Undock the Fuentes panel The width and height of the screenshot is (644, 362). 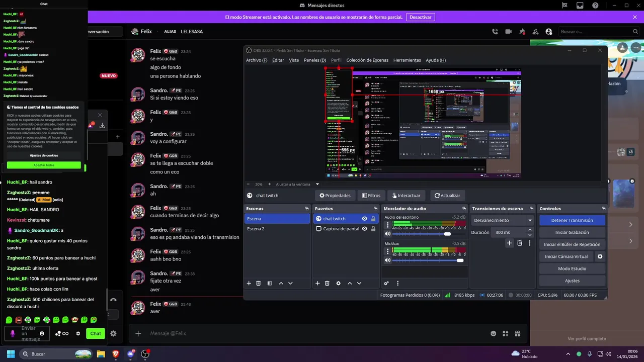pyautogui.click(x=375, y=209)
